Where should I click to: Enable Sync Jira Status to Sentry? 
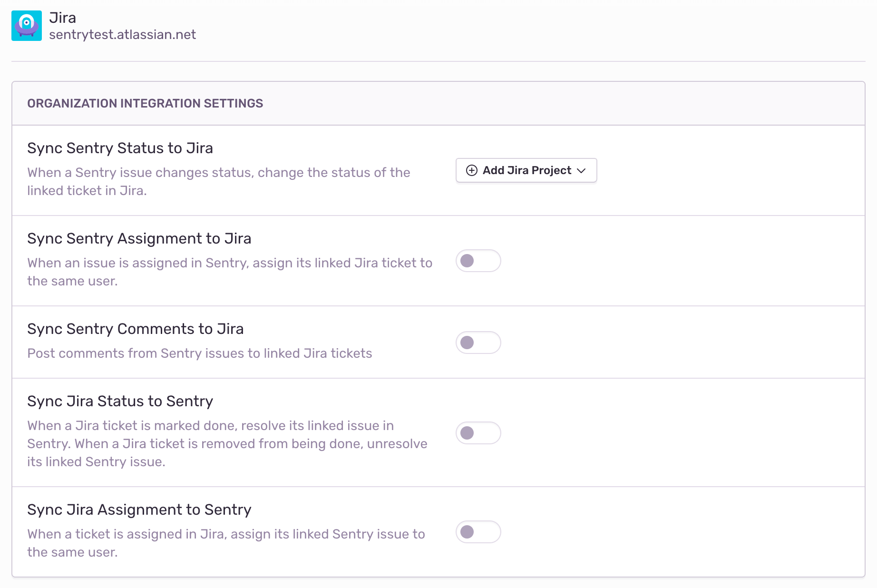[x=478, y=433]
